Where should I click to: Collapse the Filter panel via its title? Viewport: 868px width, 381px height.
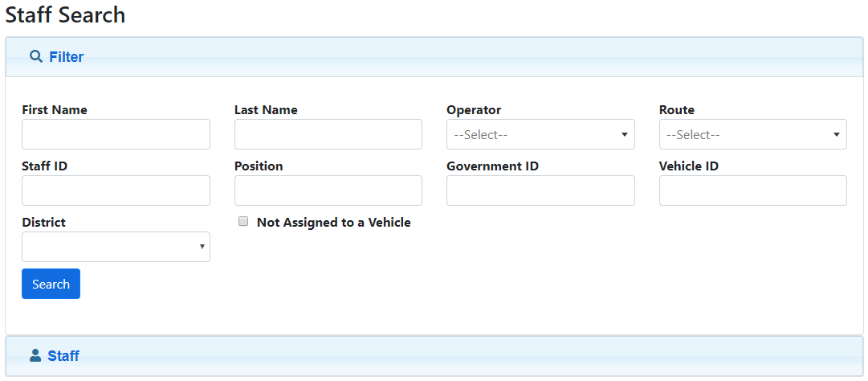tap(67, 57)
